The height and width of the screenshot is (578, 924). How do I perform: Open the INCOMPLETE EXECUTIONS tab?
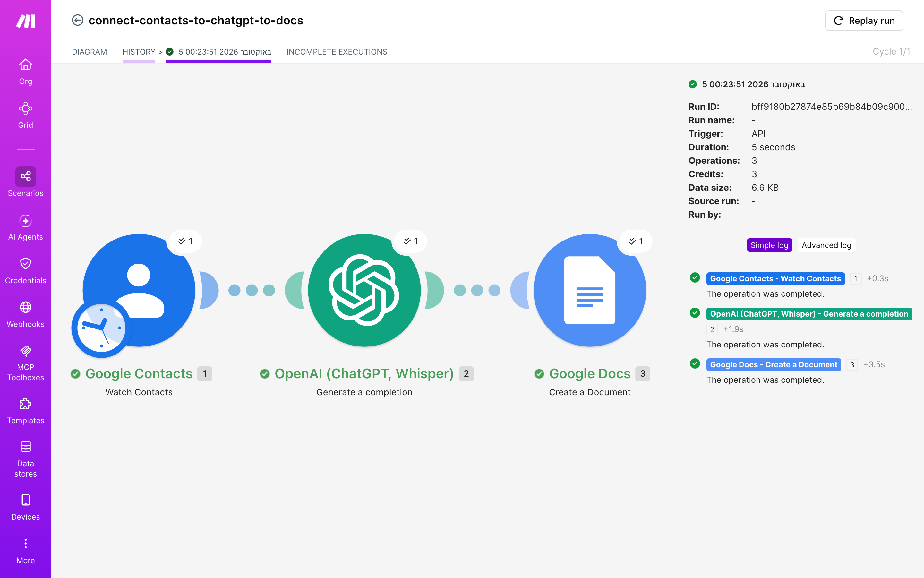click(x=337, y=52)
